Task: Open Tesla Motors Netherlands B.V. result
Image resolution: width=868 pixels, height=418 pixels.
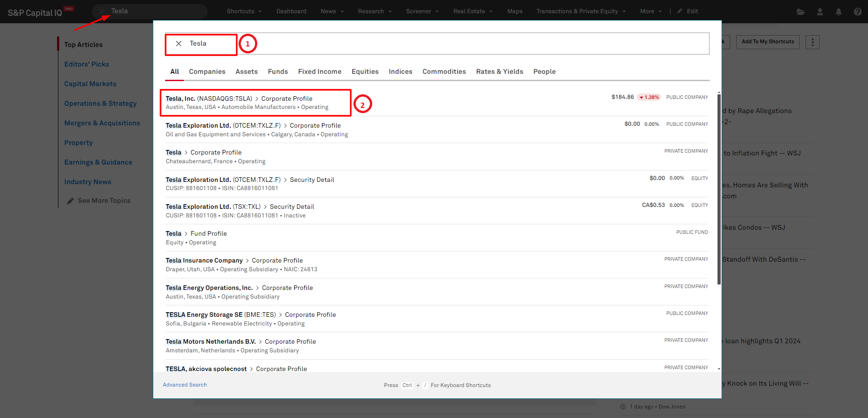Action: click(436, 346)
